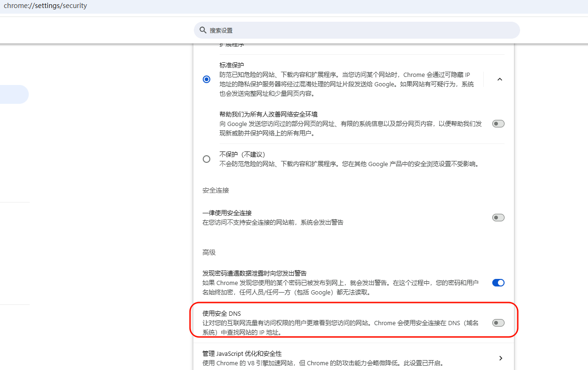588x370 pixels.
Task: Open the 管理 JavaScript 优化和安全性 row title
Action: (x=242, y=353)
